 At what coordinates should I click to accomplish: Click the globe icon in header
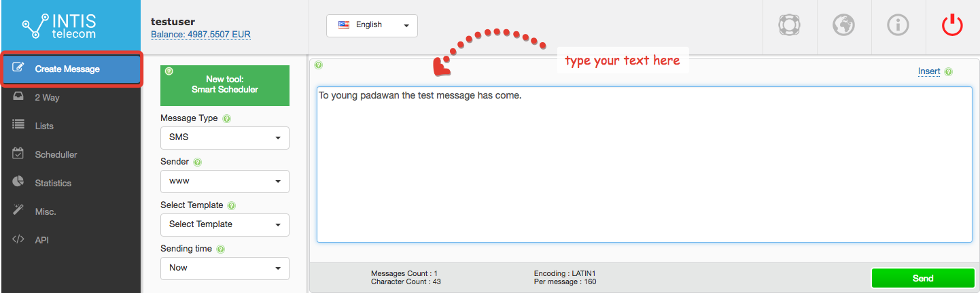843,25
